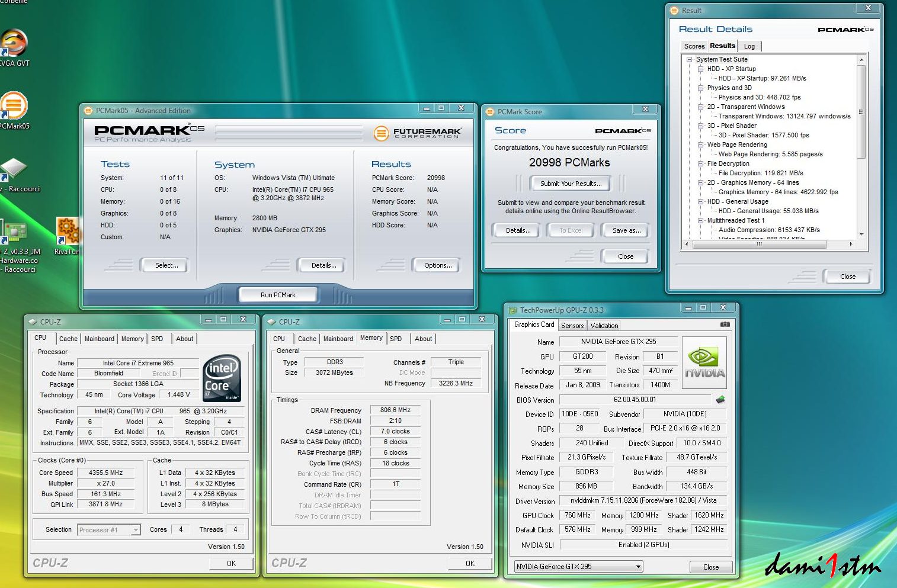Click the Intel Core i7 logo in CPU-Z

pos(222,378)
